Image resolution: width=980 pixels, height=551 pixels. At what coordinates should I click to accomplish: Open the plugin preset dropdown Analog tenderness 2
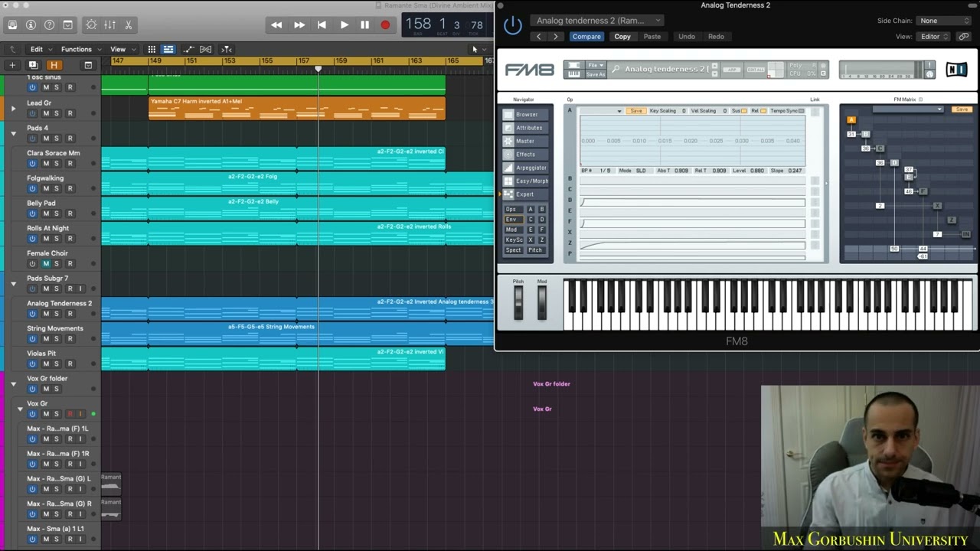(x=598, y=21)
